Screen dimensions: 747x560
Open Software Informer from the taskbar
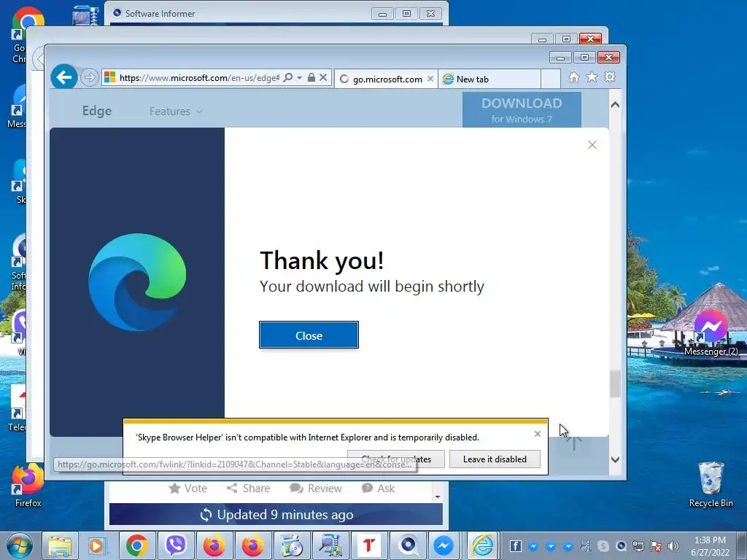[x=408, y=545]
